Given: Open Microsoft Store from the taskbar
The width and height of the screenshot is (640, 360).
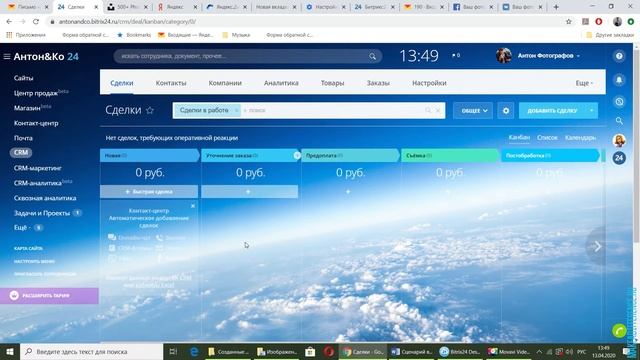Looking at the screenshot, I should (x=310, y=351).
